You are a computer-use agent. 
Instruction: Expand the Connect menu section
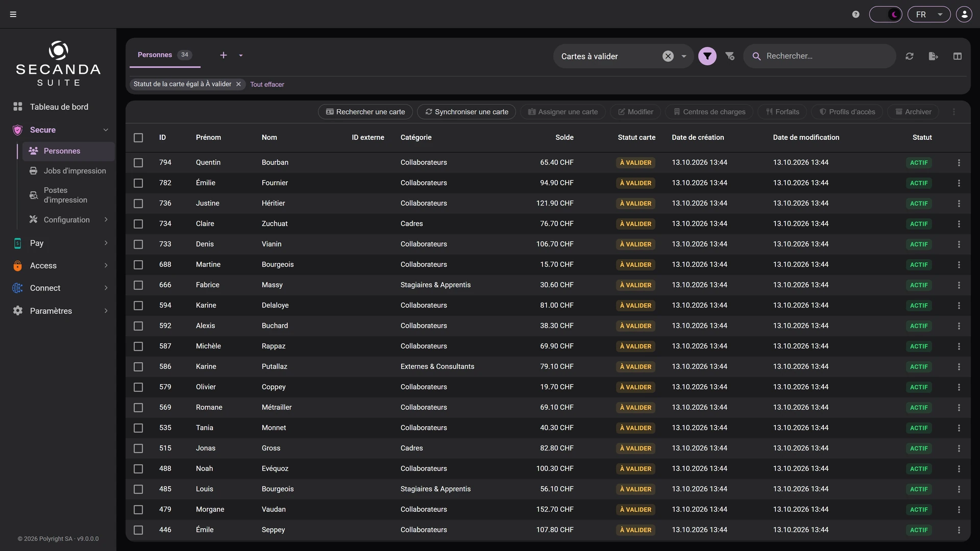coord(106,288)
